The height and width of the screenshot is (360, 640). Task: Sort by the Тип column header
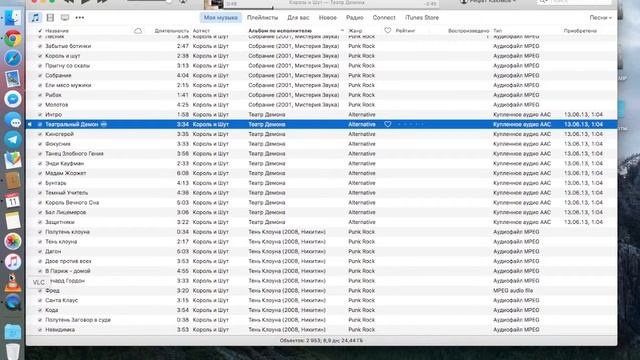click(x=498, y=31)
